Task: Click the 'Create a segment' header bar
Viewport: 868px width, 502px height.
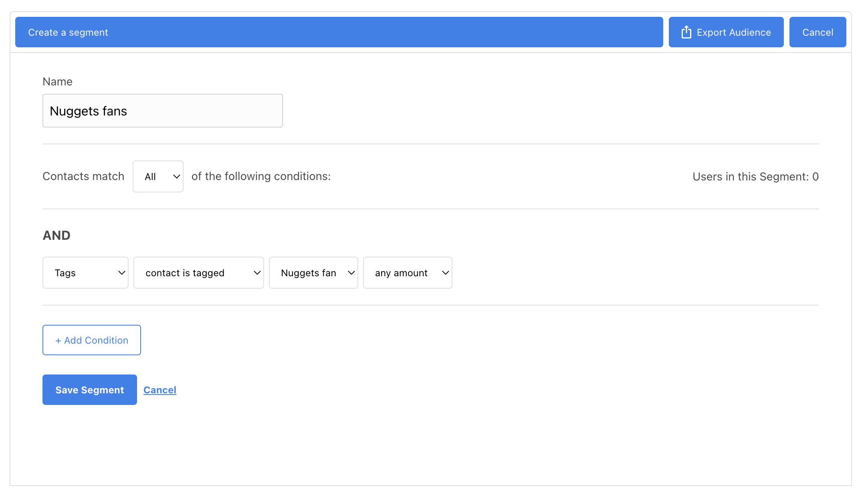Action: click(x=339, y=32)
